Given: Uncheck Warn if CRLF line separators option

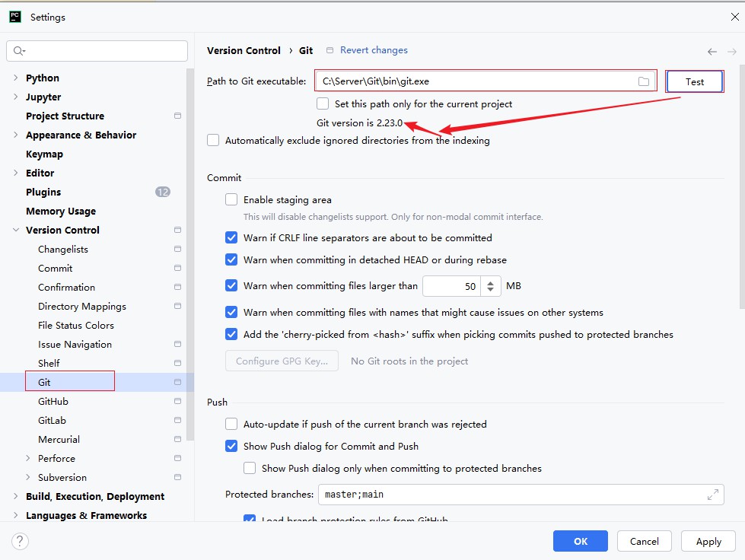Looking at the screenshot, I should coord(231,237).
